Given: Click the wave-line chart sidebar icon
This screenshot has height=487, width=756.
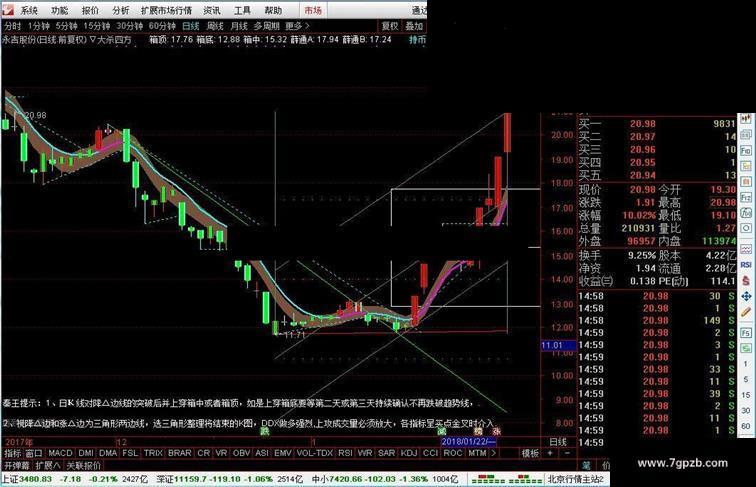Looking at the screenshot, I should pyautogui.click(x=746, y=250).
